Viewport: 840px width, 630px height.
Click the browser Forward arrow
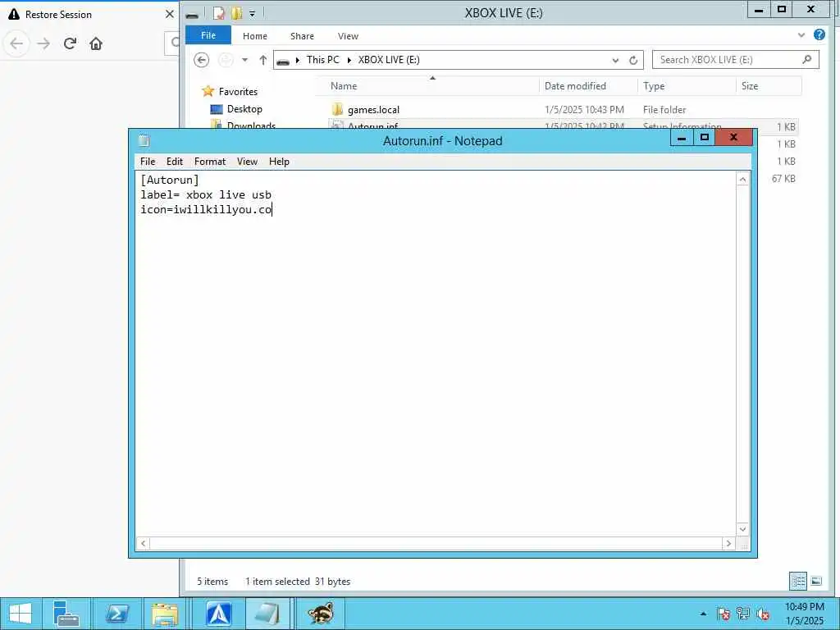click(43, 43)
